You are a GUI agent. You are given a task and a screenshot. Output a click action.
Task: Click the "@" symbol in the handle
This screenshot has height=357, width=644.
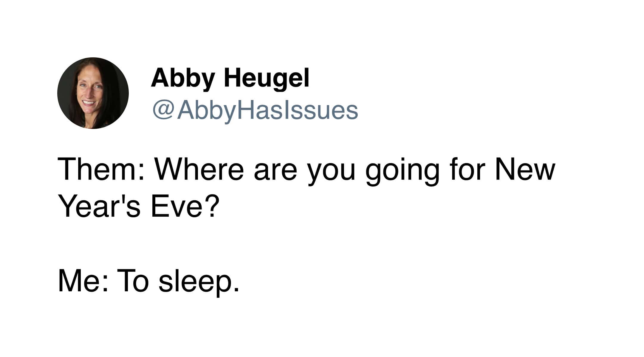163,111
